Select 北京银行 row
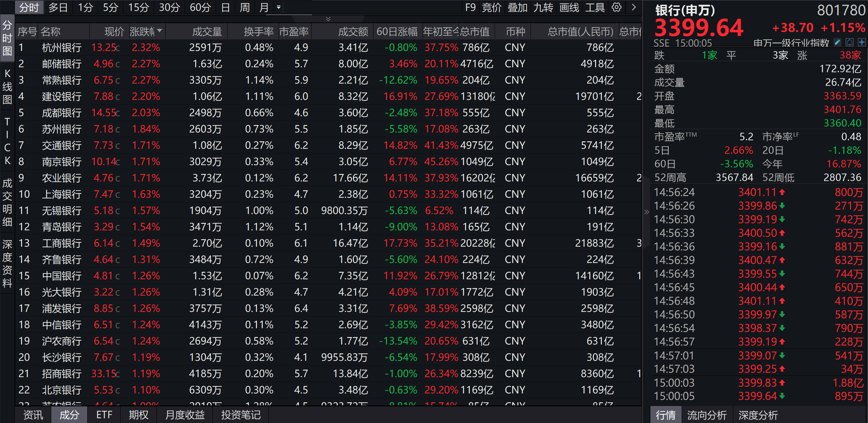The width and height of the screenshot is (868, 423). tap(328, 390)
